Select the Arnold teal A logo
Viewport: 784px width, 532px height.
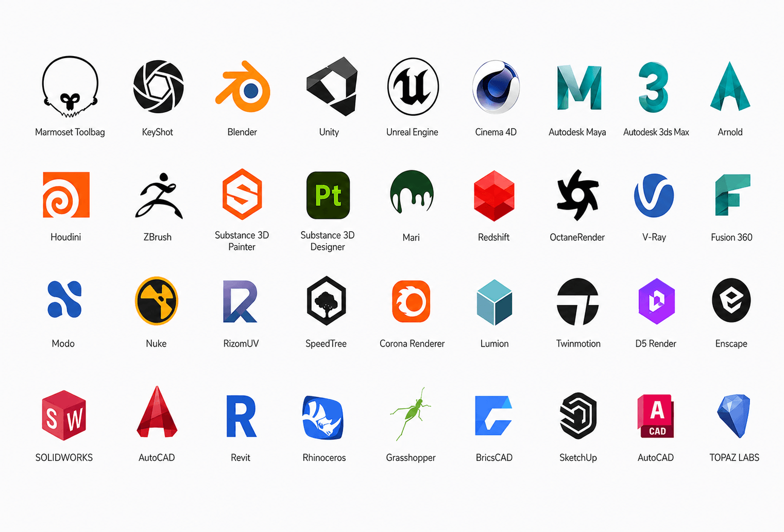coord(730,87)
